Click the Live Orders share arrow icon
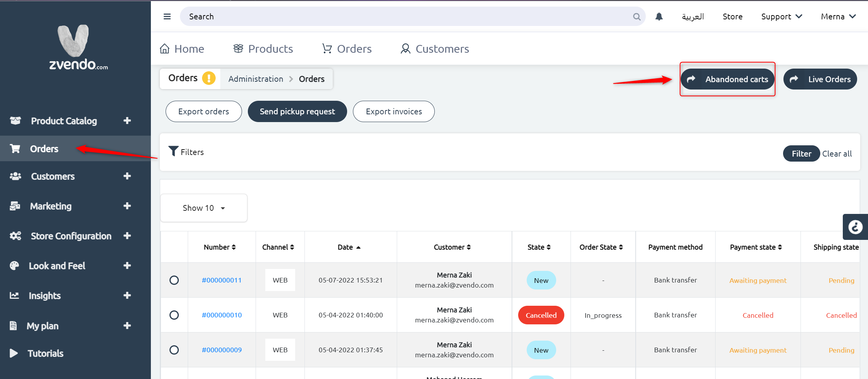868x379 pixels. coord(794,79)
